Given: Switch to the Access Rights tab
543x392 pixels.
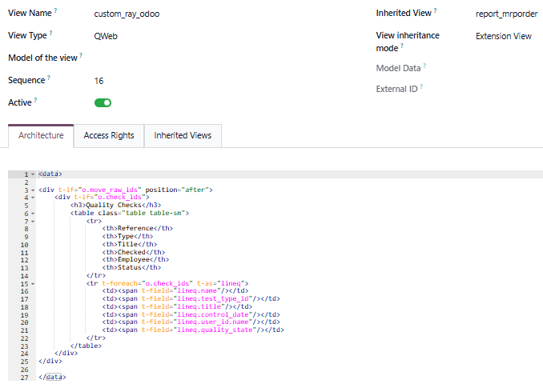Looking at the screenshot, I should click(x=109, y=136).
